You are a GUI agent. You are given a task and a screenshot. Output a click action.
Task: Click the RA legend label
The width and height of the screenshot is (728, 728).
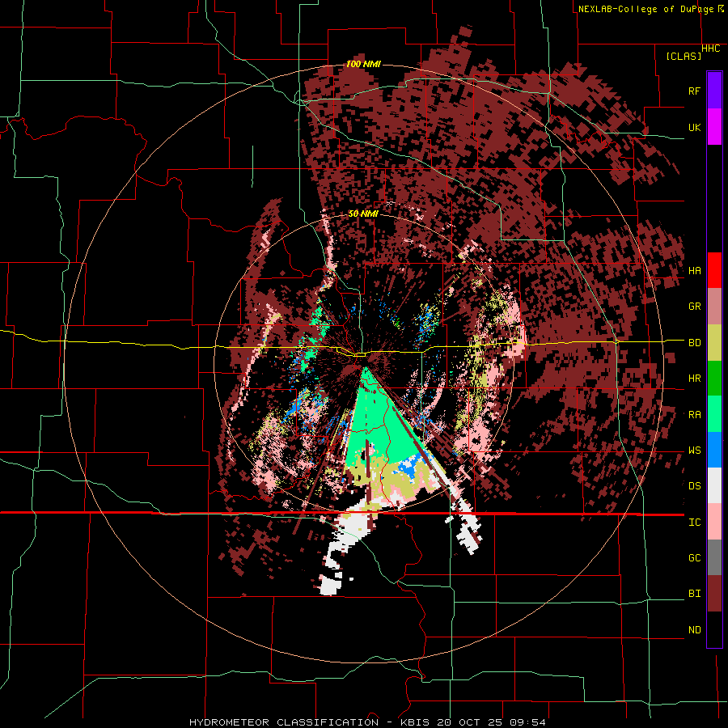(x=695, y=415)
